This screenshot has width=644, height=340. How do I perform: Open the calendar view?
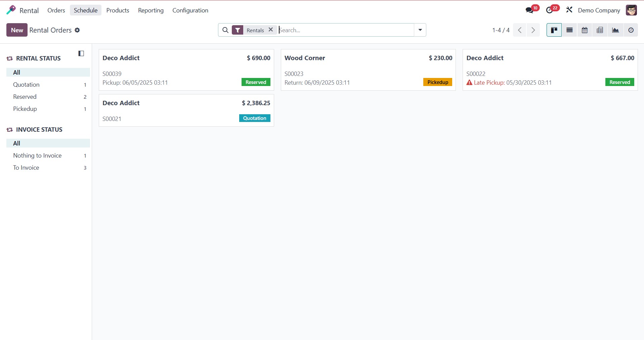[x=585, y=30]
